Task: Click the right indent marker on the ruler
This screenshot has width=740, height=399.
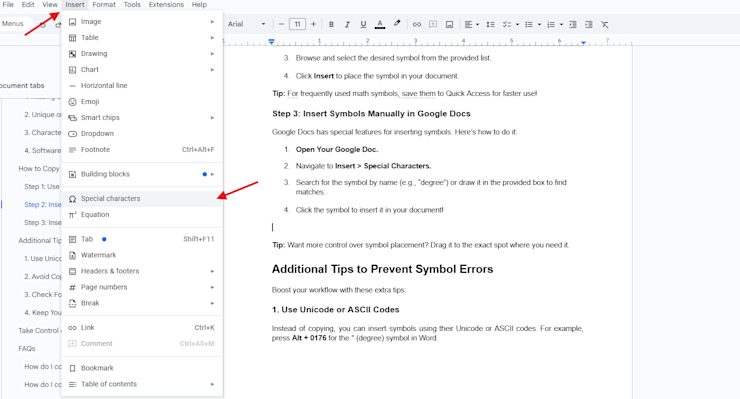Action: [x=583, y=42]
